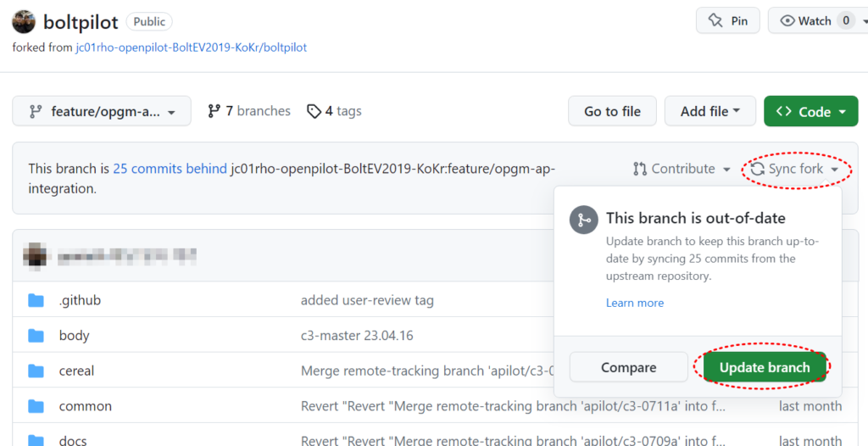Open the boltpilot repository name link

pyautogui.click(x=81, y=22)
